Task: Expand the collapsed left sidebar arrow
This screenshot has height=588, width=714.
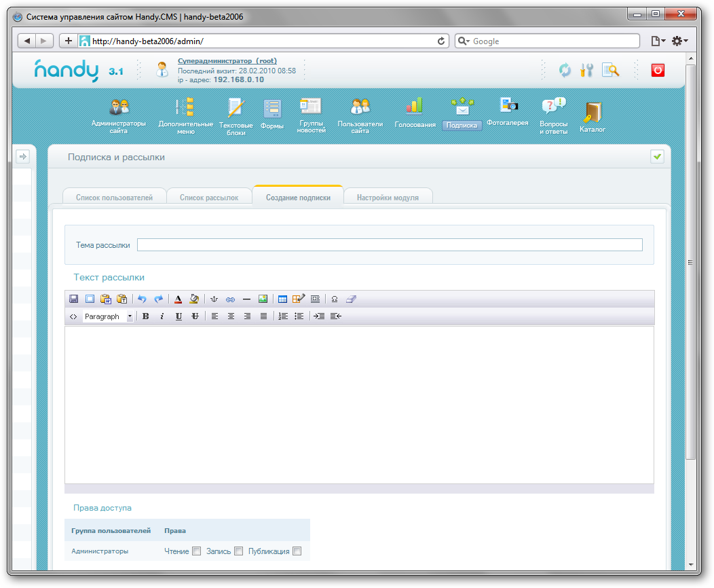Action: (22, 157)
